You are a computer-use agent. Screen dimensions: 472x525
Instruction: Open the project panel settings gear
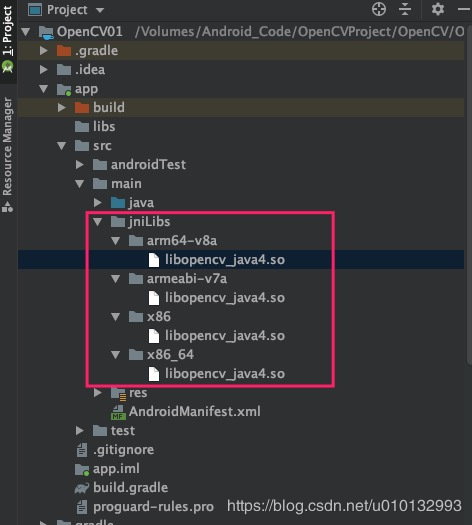pos(438,9)
